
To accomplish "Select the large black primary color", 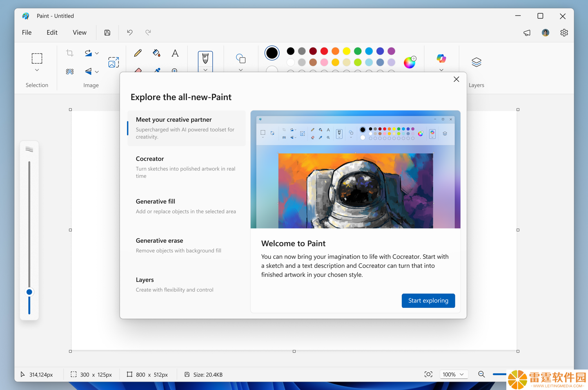I will [272, 53].
